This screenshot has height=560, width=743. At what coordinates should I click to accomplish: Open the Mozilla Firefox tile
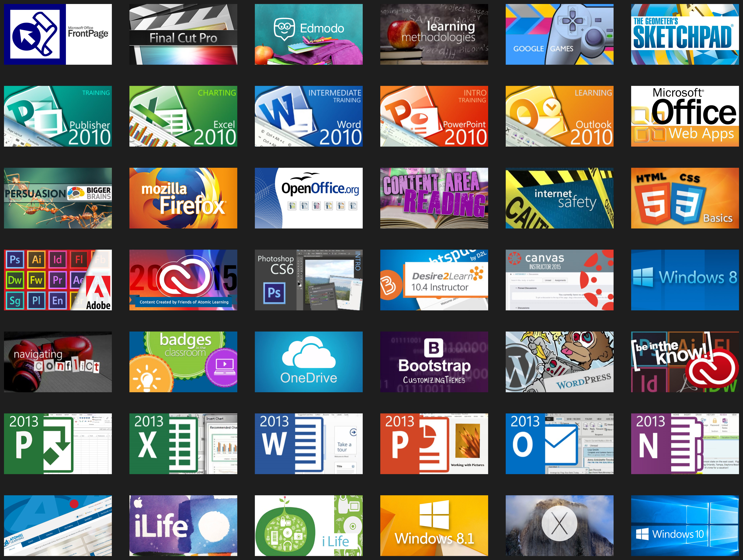(x=183, y=198)
